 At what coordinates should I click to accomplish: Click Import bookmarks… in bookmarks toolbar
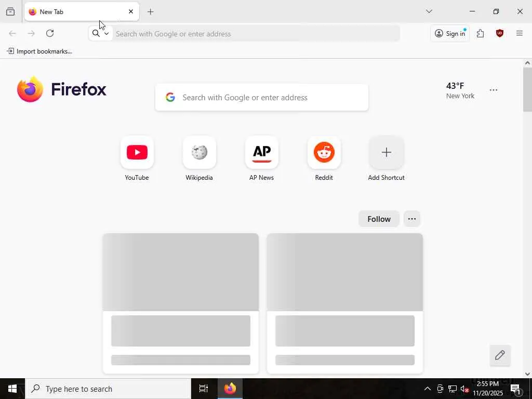[x=39, y=51]
